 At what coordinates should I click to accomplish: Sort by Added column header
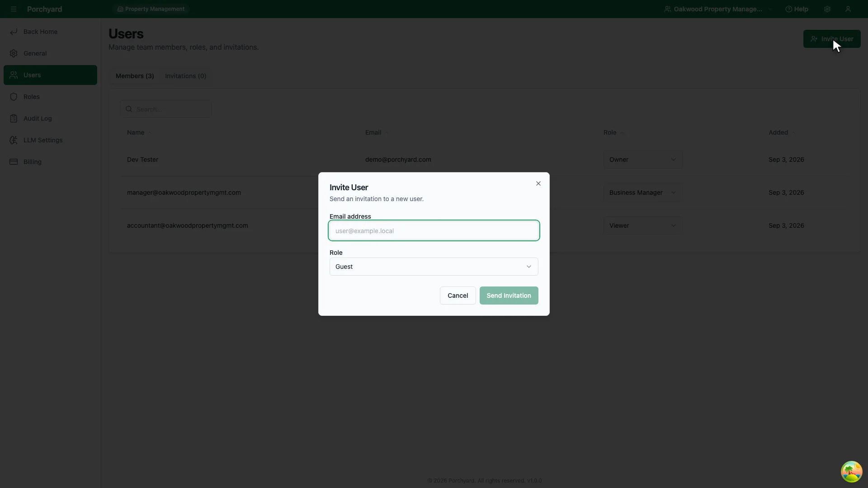[782, 132]
